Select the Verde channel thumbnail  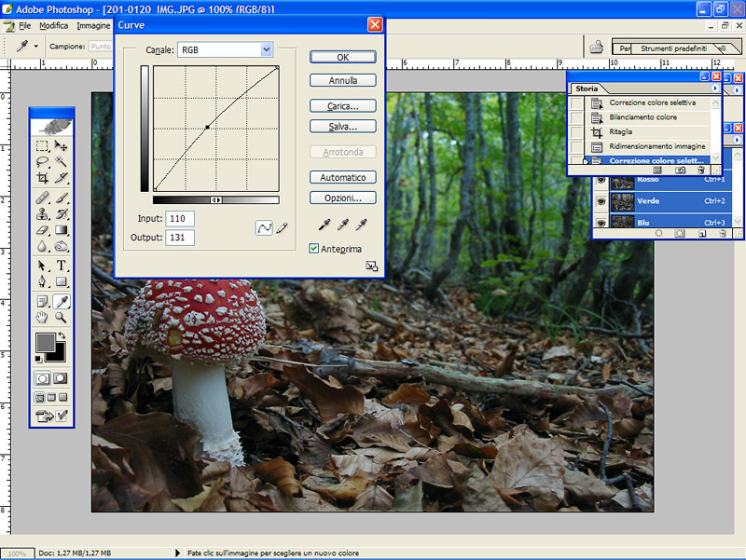pos(622,201)
